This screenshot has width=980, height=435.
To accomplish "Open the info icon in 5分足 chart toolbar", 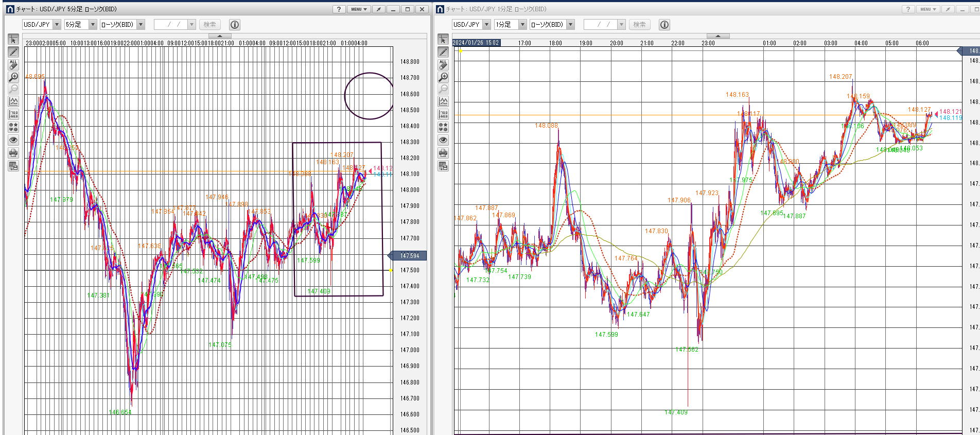I will tap(234, 25).
